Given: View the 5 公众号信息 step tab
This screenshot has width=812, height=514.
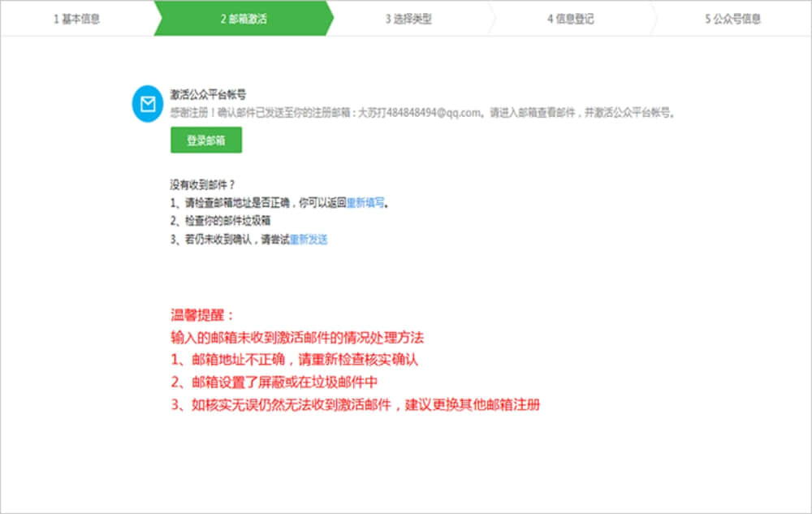Looking at the screenshot, I should coord(735,19).
